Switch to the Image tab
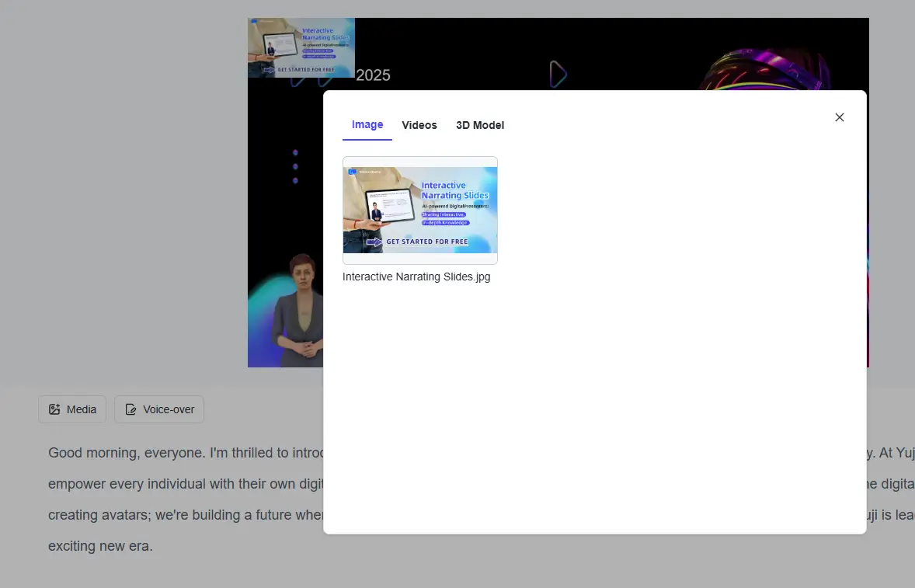 click(367, 125)
